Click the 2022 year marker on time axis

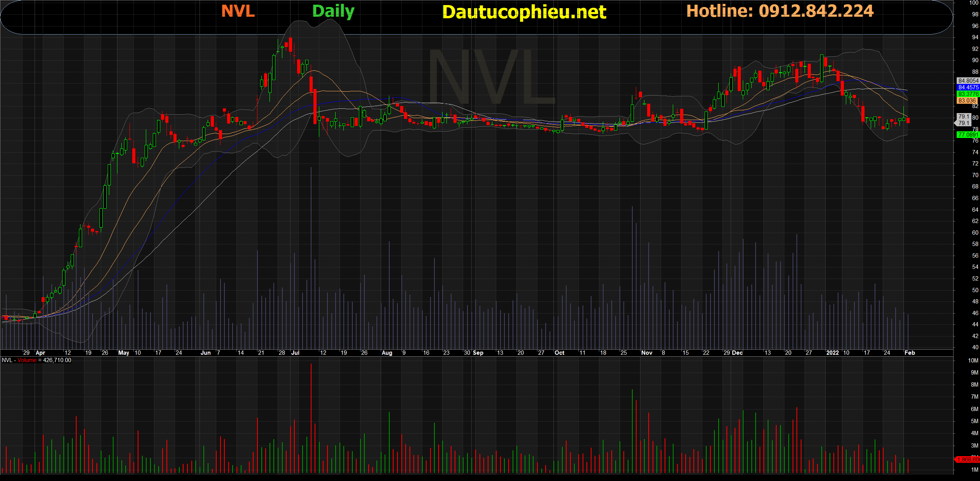pos(832,353)
